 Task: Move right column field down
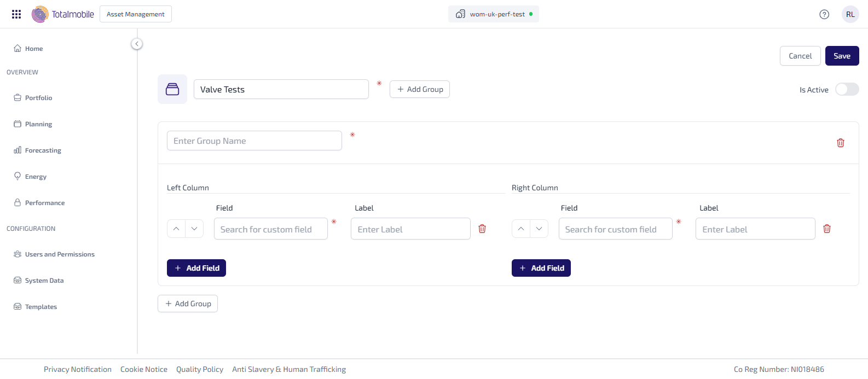[539, 229]
